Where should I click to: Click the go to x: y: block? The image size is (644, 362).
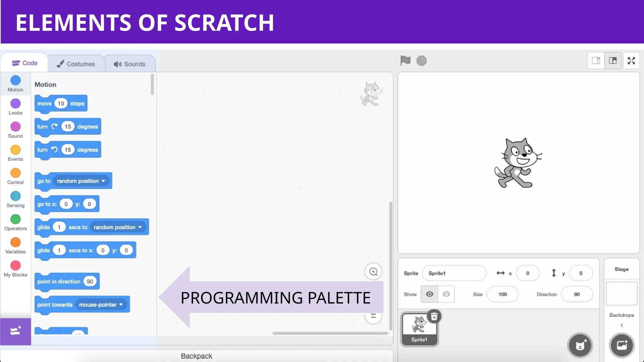(67, 204)
